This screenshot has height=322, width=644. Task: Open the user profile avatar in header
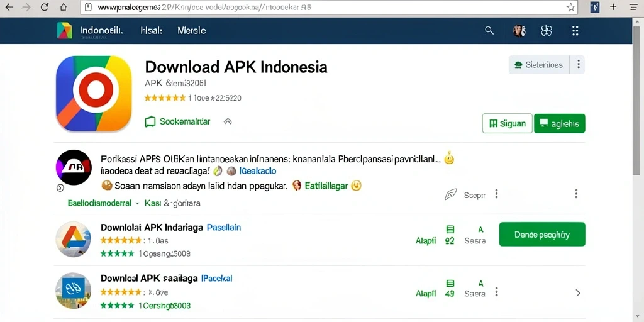coord(519,30)
